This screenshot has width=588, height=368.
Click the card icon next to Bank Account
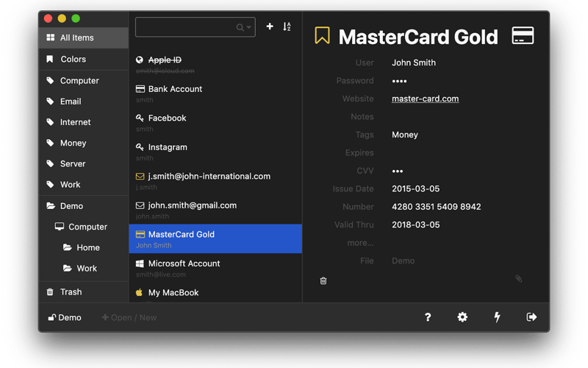point(140,89)
